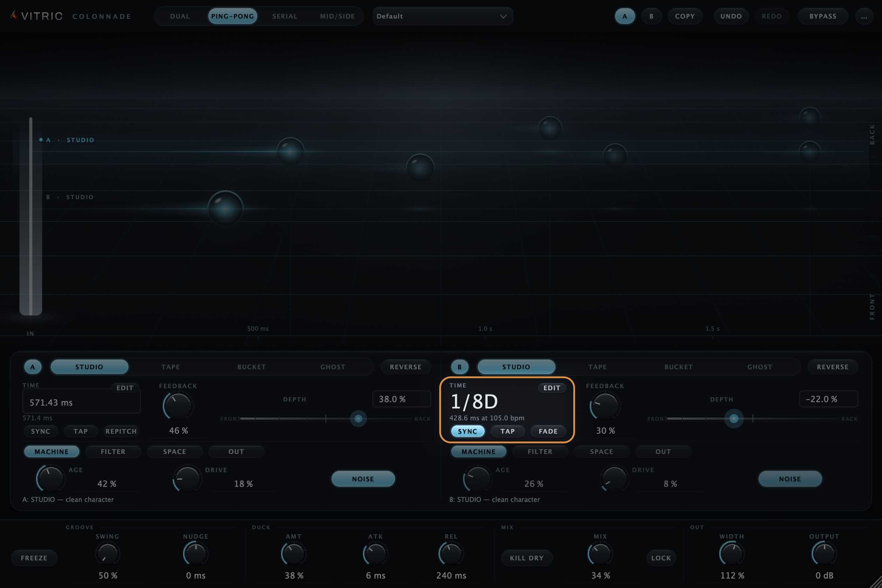Click the FREEZE button
This screenshot has width=882, height=588.
(x=34, y=558)
